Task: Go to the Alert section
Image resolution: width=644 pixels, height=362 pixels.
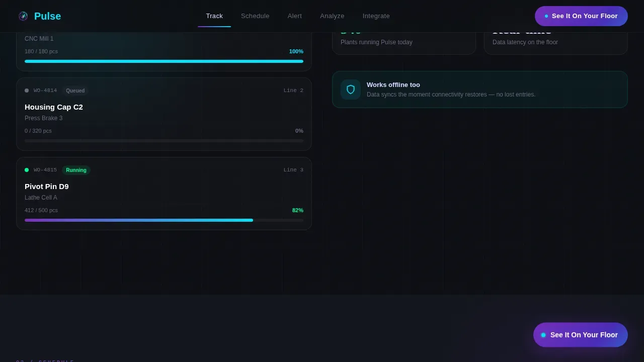Action: tap(295, 16)
